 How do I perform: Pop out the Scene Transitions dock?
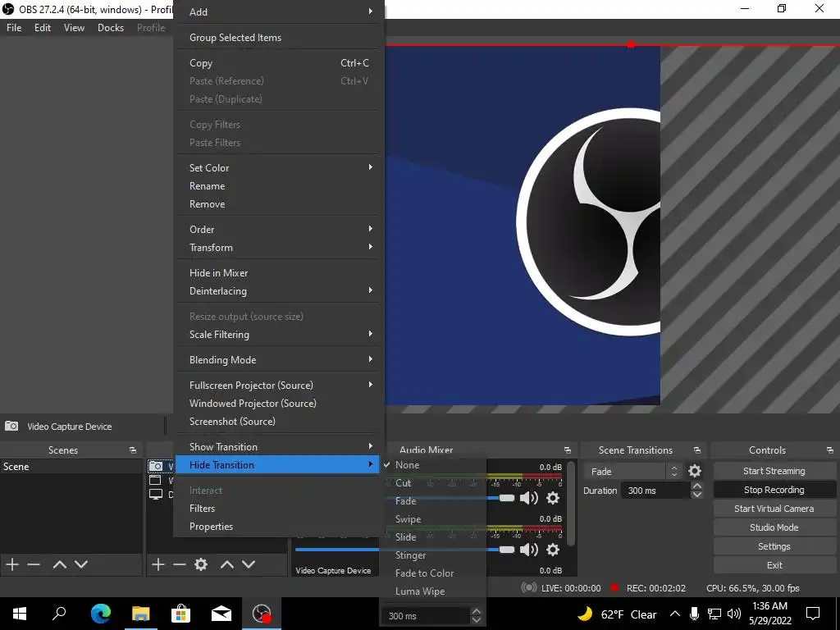click(697, 450)
